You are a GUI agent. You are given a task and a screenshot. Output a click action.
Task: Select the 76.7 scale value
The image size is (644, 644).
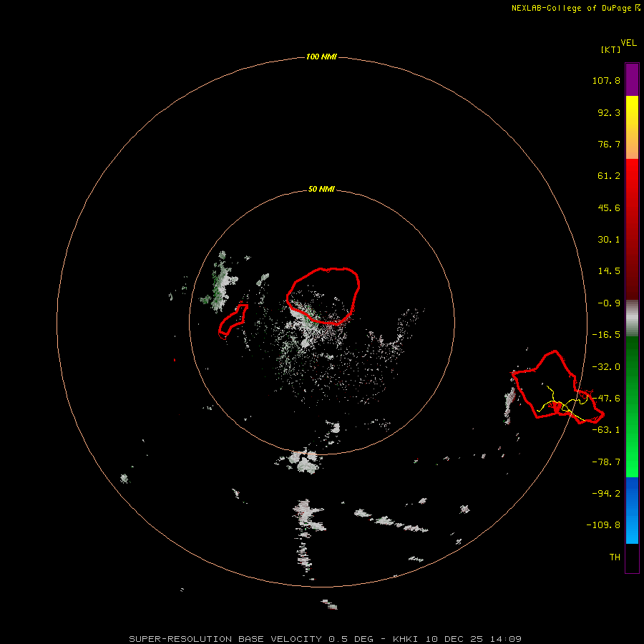point(609,144)
